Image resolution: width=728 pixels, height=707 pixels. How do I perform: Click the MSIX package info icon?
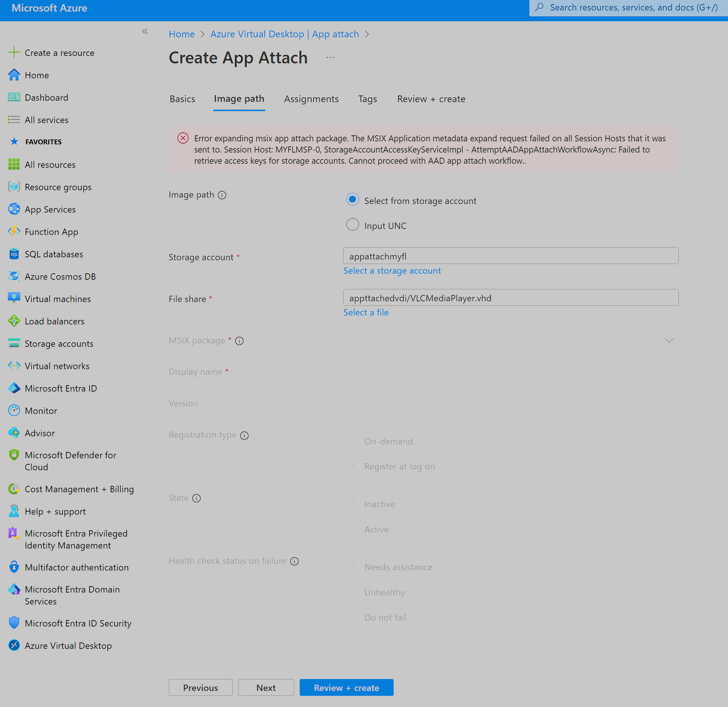tap(239, 341)
